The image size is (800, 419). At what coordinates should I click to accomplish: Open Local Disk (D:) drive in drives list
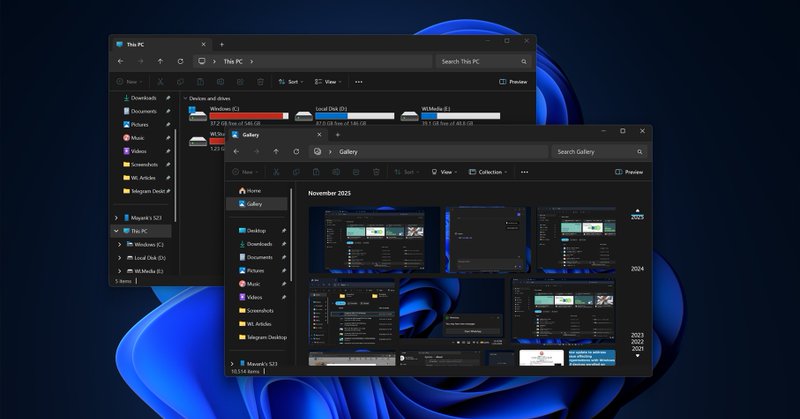click(304, 116)
